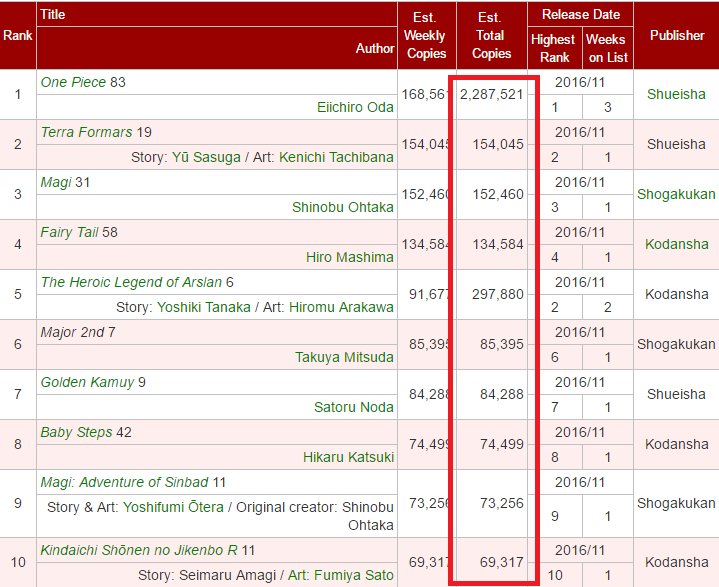
Task: Select Kodansha text in Baby Steps row
Action: (x=676, y=444)
